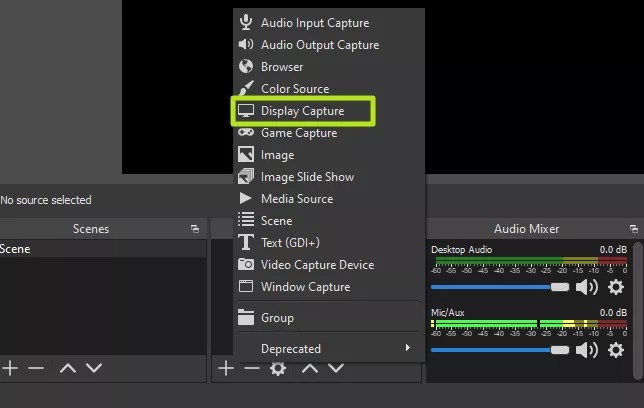The height and width of the screenshot is (408, 644).
Task: Move the scene up in the Scenes panel
Action: (x=67, y=368)
